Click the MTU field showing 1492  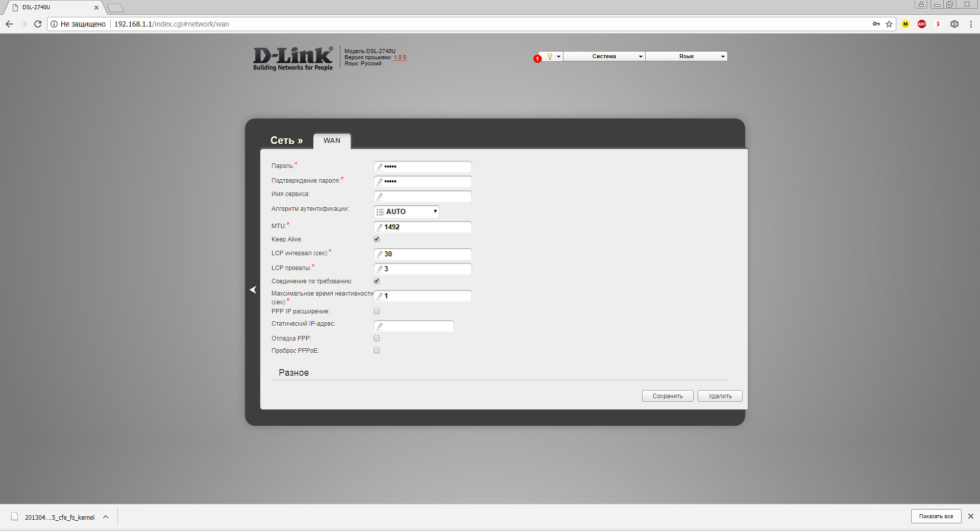pyautogui.click(x=423, y=227)
